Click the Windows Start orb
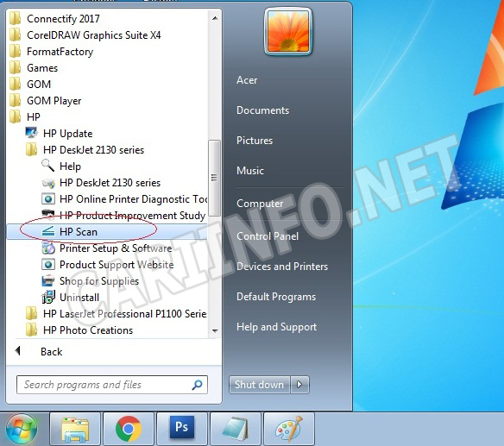This screenshot has width=504, height=446. click(22, 429)
